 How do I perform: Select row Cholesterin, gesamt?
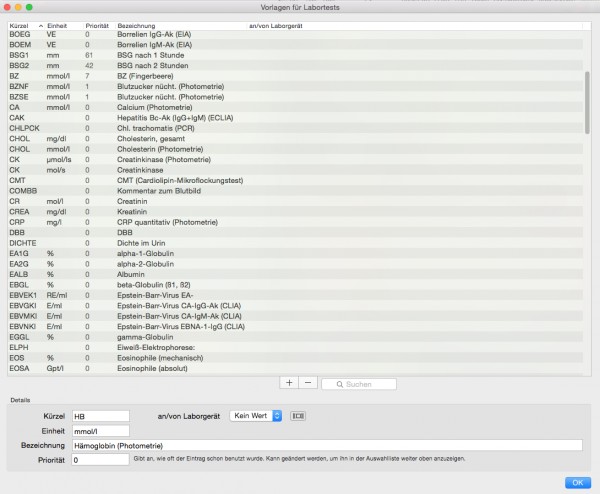click(x=295, y=139)
